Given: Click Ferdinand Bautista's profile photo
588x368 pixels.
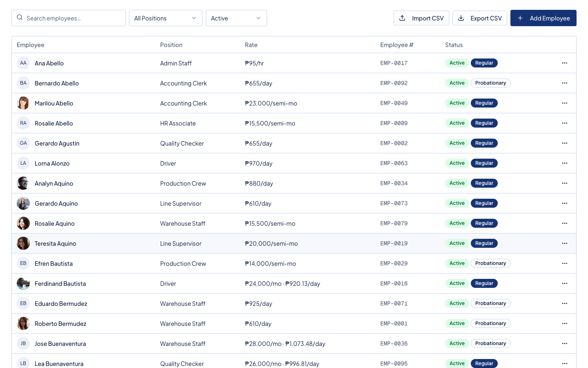Looking at the screenshot, I should [23, 283].
